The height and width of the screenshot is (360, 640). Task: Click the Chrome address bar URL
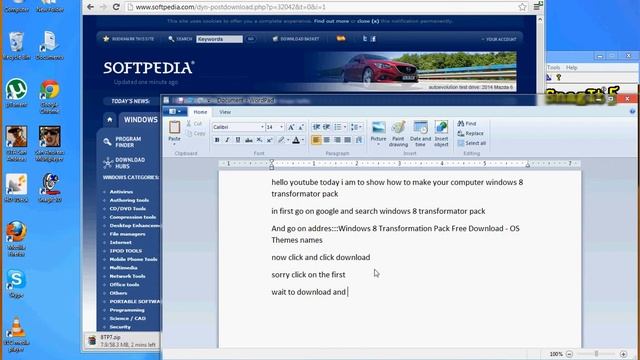(x=231, y=7)
